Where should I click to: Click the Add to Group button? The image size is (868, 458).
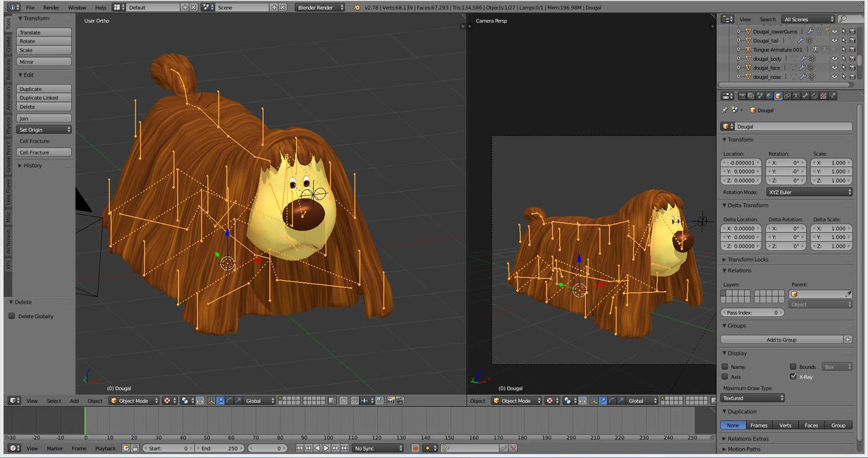pos(782,339)
